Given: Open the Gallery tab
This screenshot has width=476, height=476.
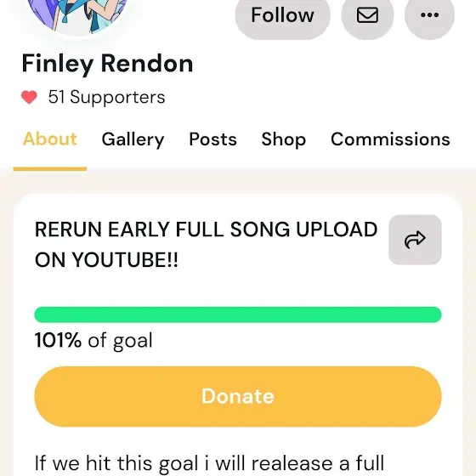Looking at the screenshot, I should click(x=133, y=139).
